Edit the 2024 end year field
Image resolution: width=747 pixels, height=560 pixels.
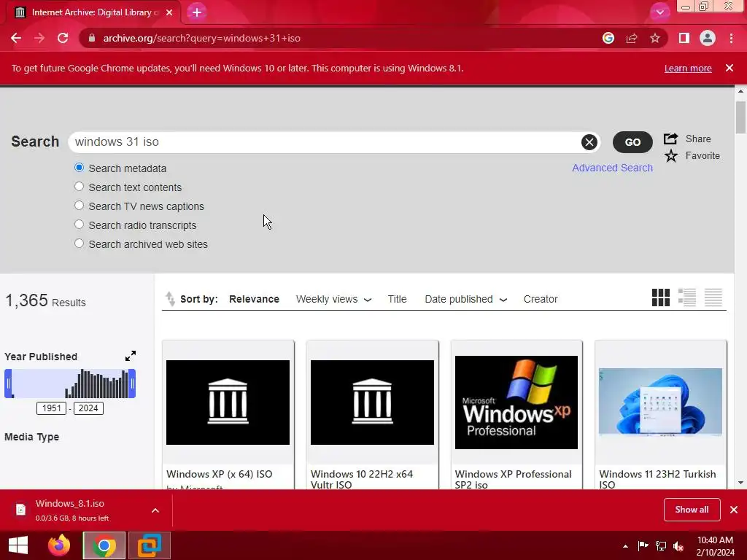(x=88, y=408)
